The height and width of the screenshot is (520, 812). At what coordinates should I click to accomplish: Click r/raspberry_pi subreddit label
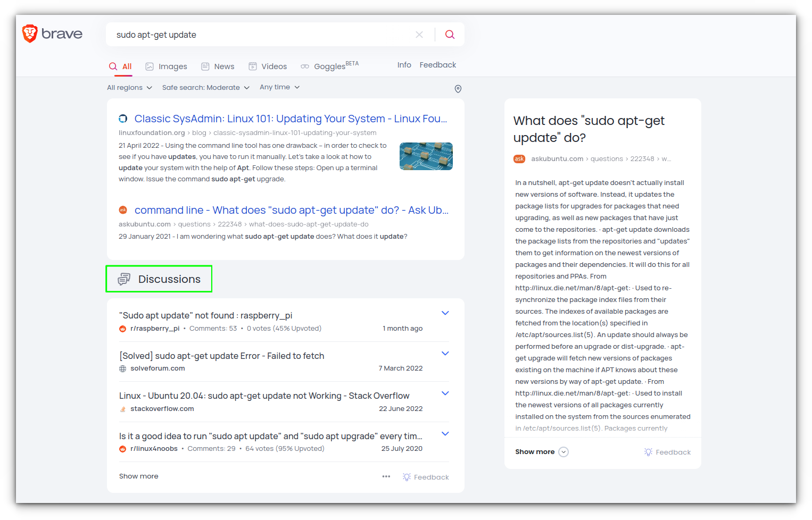point(155,329)
